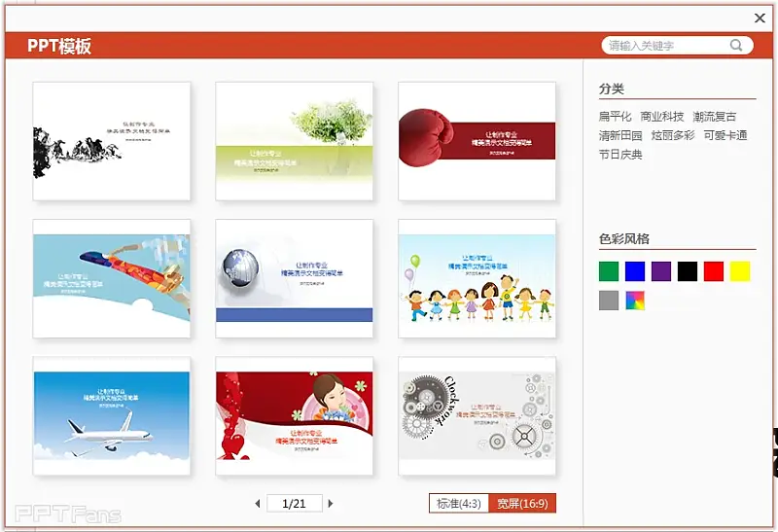This screenshot has width=778, height=532.
Task: Filter by 扁平化 category
Action: pos(616,117)
